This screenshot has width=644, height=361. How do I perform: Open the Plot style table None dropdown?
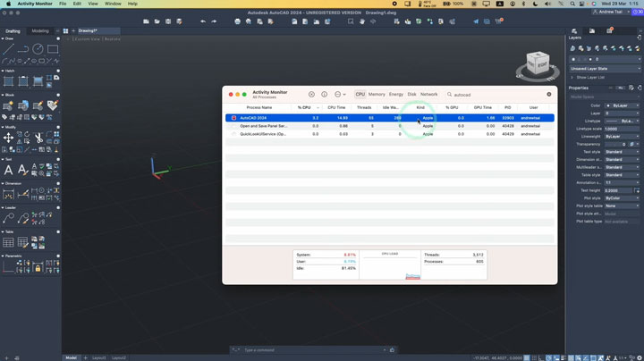(623, 206)
